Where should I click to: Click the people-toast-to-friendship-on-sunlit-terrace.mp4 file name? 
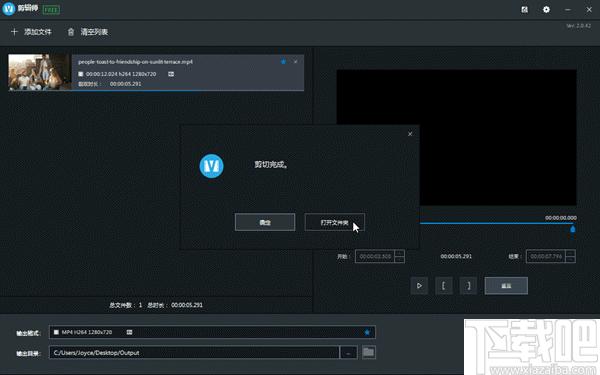(x=135, y=62)
